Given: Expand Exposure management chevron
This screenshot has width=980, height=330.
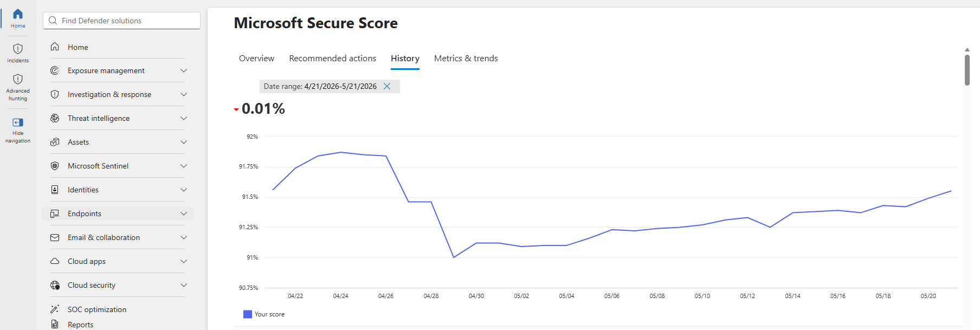Looking at the screenshot, I should [184, 70].
